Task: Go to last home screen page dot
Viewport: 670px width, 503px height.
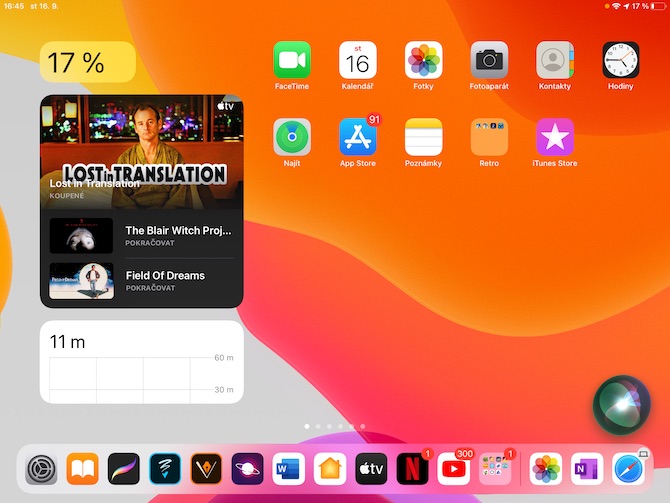Action: pos(363,427)
